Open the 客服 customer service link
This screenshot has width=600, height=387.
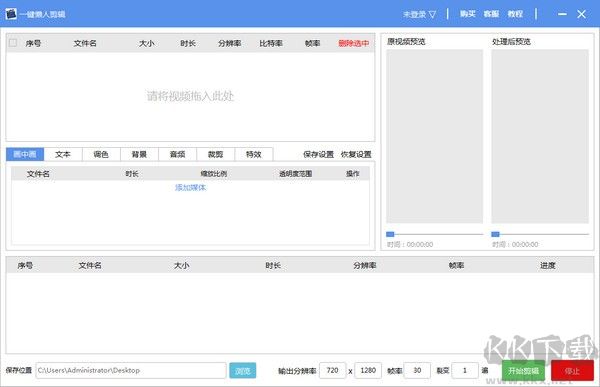click(491, 14)
